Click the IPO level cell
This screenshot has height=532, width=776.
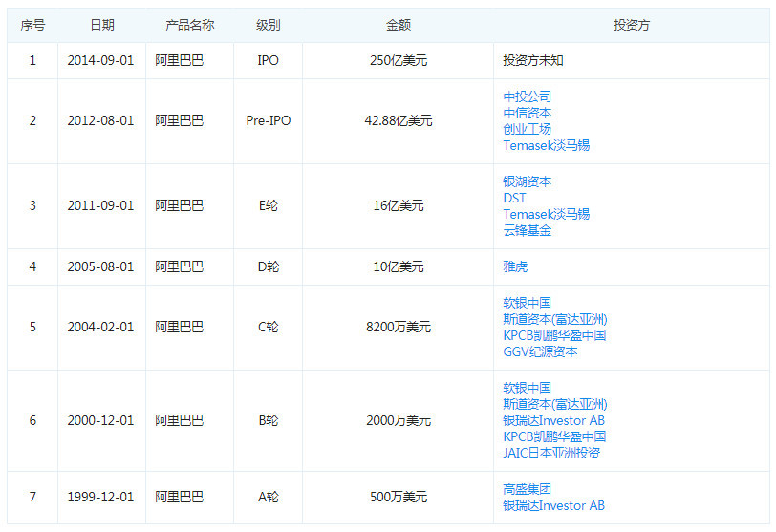[x=268, y=60]
